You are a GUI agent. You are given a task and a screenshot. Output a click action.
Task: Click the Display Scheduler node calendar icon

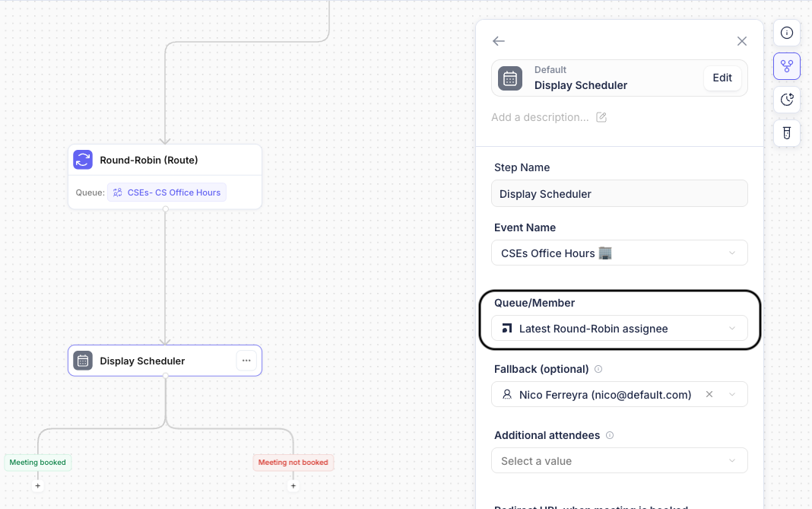pyautogui.click(x=83, y=361)
